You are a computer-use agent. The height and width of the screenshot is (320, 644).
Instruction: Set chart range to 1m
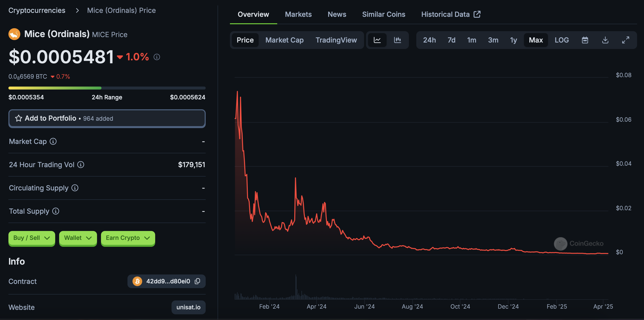(471, 40)
